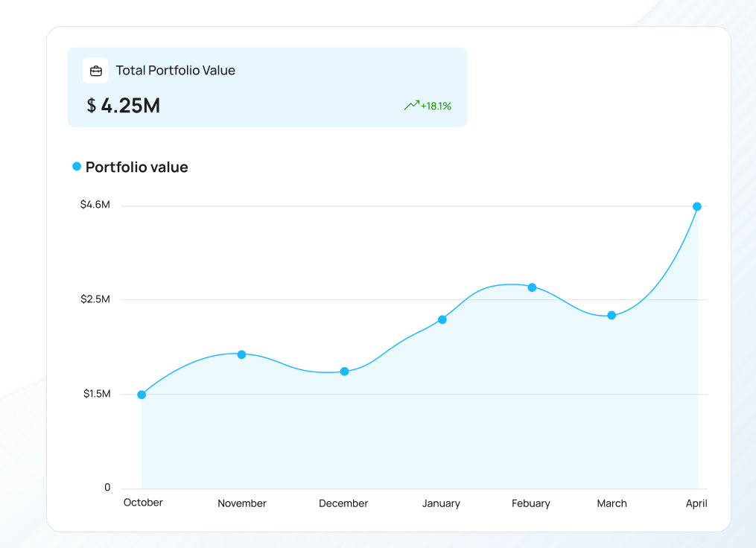Viewport: 756px width, 548px height.
Task: Click the blue Portfolio value legend dot
Action: pos(77,166)
